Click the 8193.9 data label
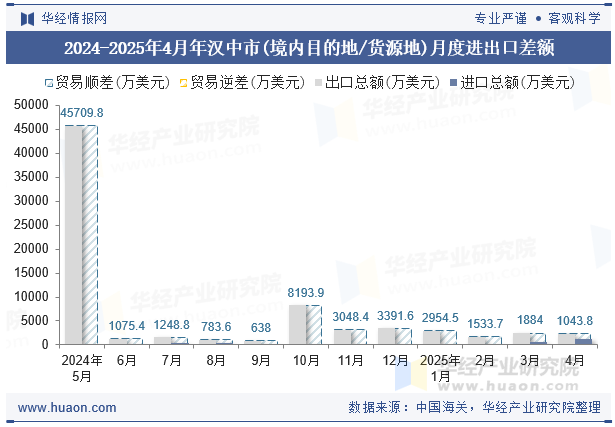This screenshot has height=427, width=615. coord(306,293)
